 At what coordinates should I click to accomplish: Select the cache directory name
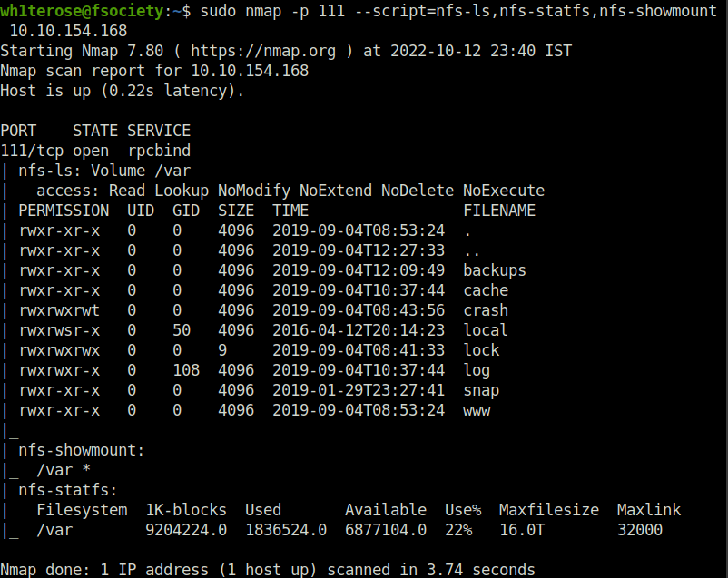pos(486,290)
